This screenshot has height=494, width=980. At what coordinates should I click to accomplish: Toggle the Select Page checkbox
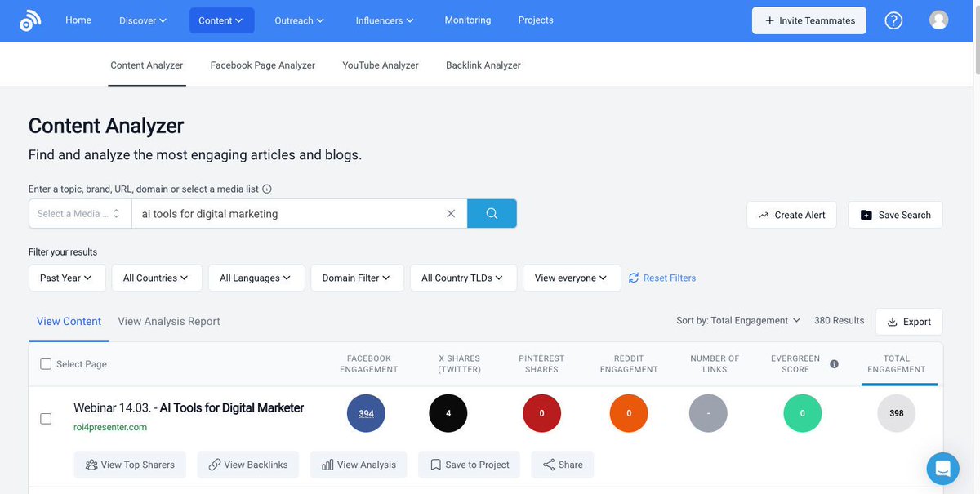pyautogui.click(x=46, y=364)
